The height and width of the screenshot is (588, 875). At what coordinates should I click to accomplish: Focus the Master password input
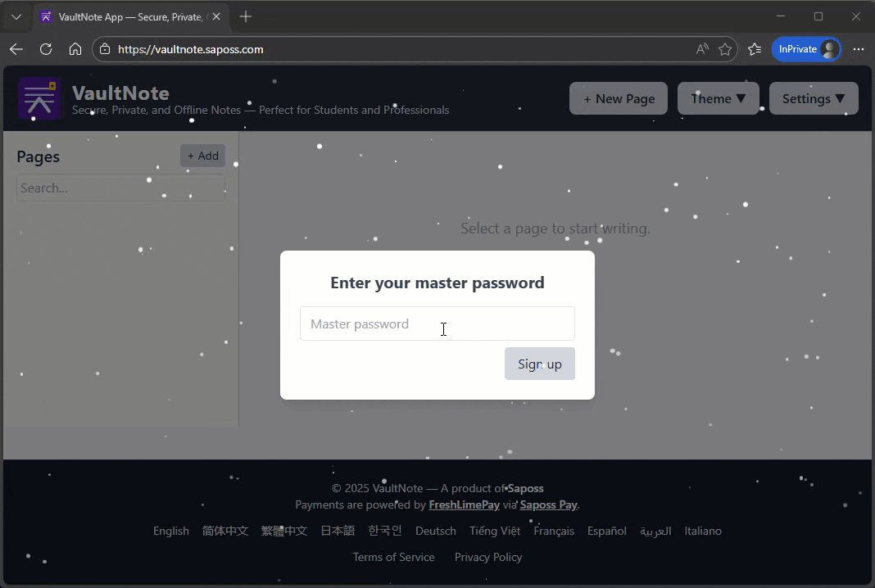[x=437, y=323]
